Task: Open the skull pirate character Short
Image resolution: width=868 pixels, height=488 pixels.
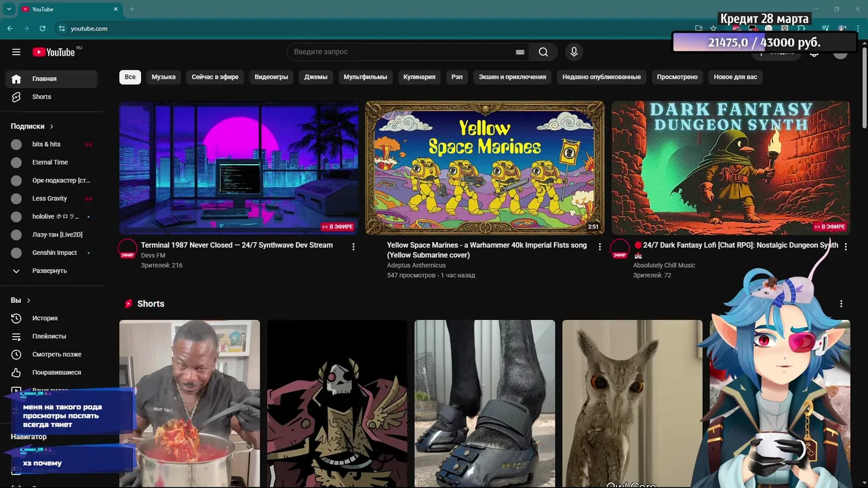Action: click(x=337, y=403)
